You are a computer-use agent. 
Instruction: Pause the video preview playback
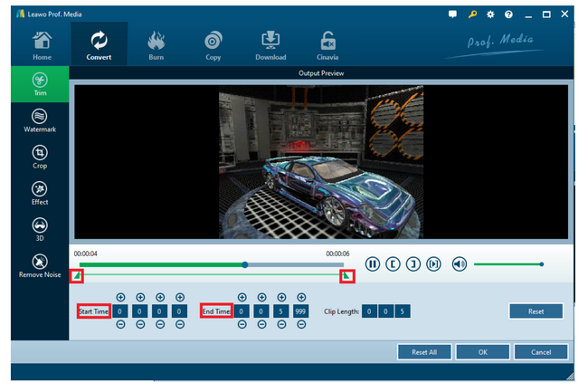(372, 264)
